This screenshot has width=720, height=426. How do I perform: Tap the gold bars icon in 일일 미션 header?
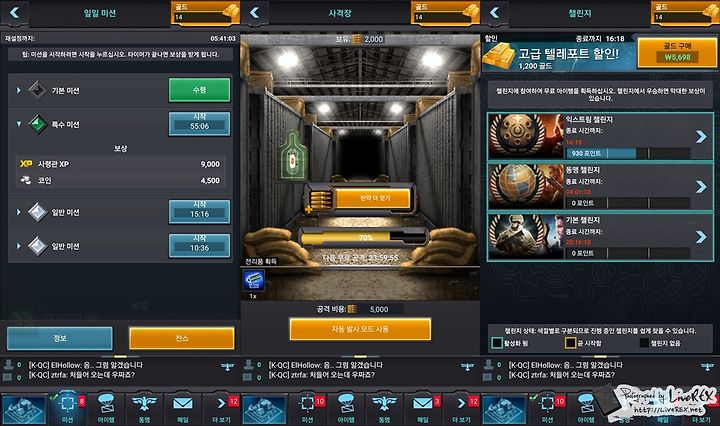(231, 12)
